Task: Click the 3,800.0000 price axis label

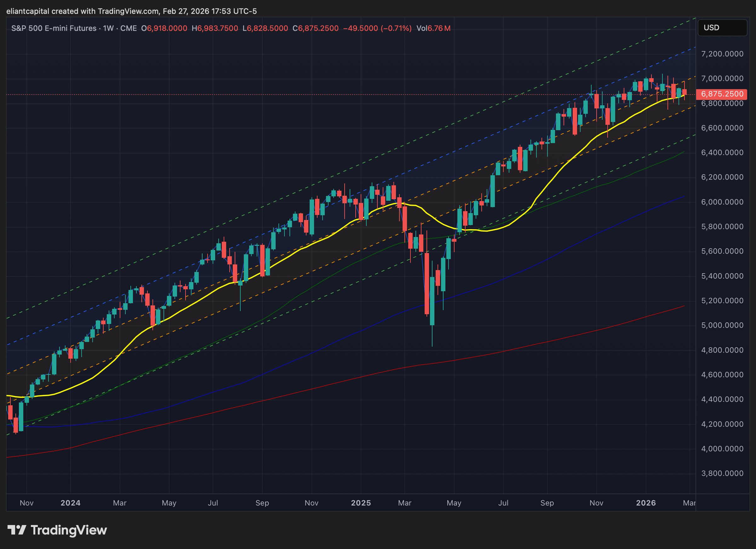Action: coord(722,473)
